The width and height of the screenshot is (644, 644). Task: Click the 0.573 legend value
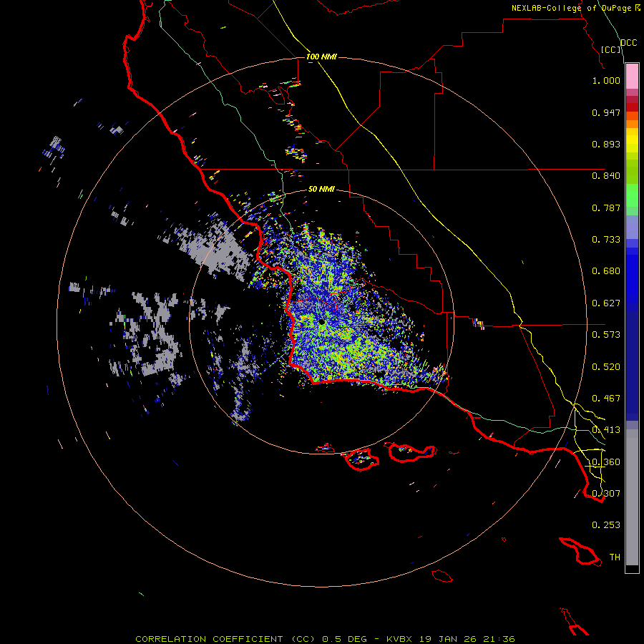[606, 335]
